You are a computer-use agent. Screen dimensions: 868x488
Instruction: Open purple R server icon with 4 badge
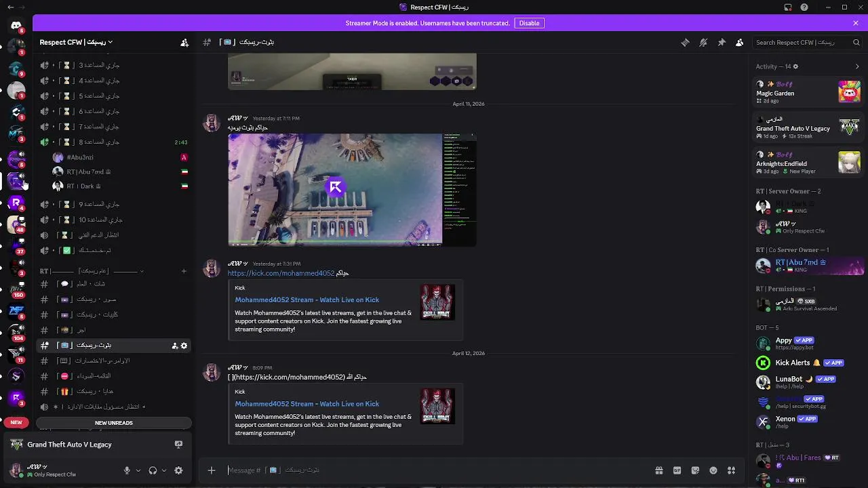[x=16, y=202]
